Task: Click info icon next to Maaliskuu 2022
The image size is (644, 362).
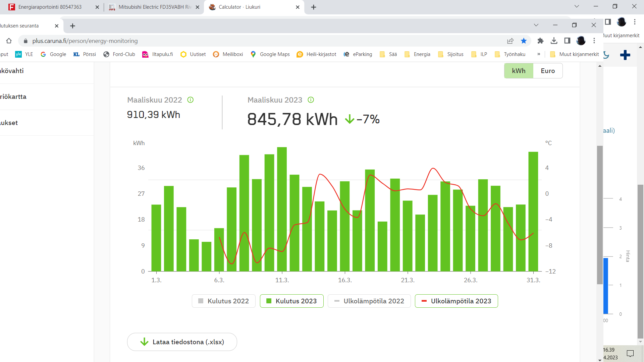Action: (x=191, y=100)
